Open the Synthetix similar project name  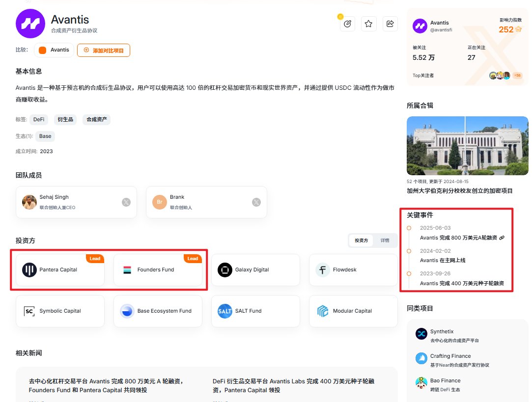click(442, 331)
